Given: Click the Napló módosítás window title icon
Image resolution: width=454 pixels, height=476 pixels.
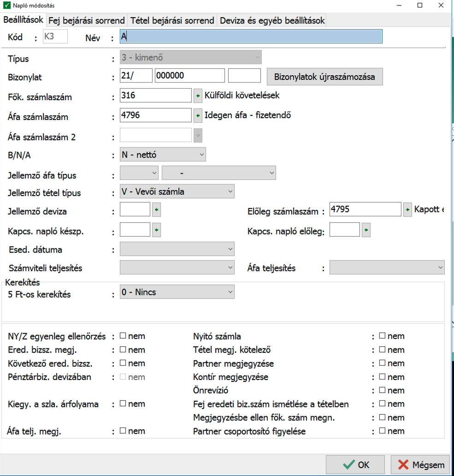Looking at the screenshot, I should point(6,5).
